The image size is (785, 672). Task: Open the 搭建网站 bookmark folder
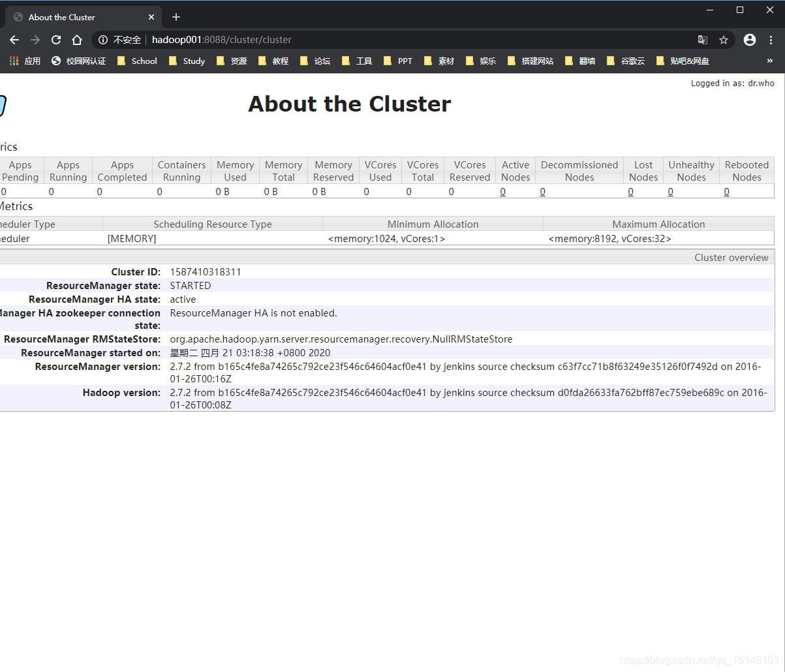pos(531,61)
